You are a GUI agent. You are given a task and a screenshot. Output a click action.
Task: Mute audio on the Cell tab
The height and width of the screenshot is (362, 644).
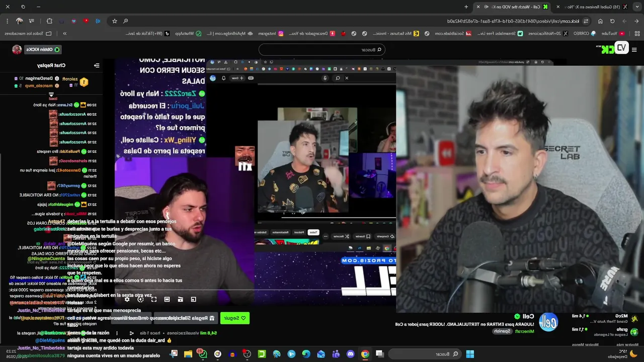pos(486,7)
